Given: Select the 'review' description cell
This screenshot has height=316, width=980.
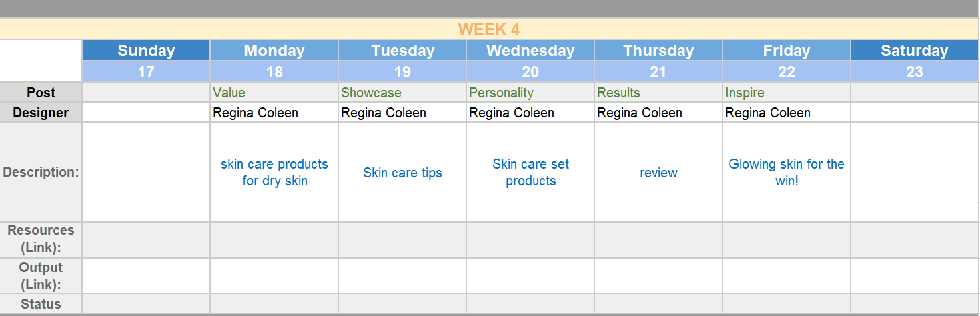Looking at the screenshot, I should 658,173.
